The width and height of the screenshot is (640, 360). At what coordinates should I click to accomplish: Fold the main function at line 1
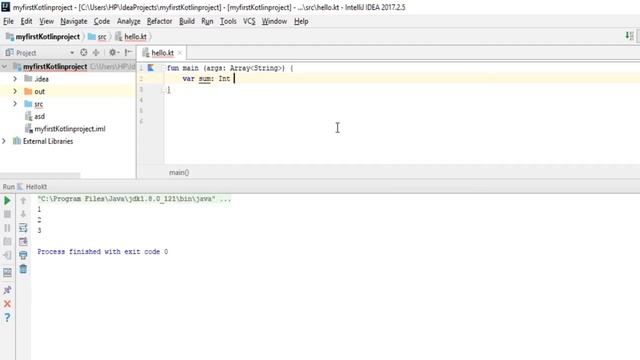tap(163, 68)
